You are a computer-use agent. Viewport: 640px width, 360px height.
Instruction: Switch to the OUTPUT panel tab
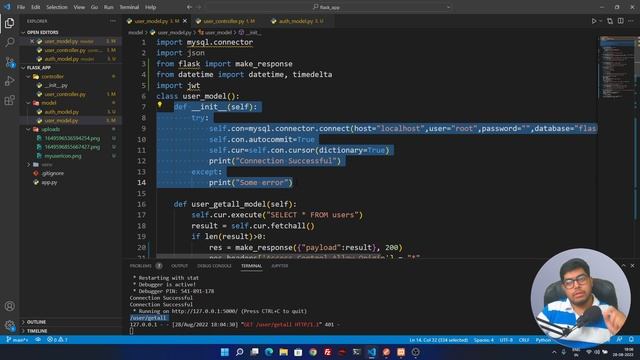pos(179,266)
